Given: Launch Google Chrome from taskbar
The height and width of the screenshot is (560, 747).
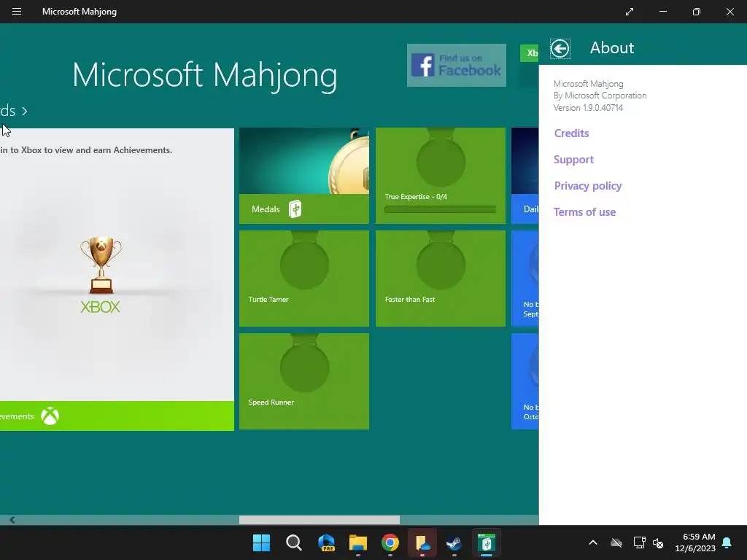Looking at the screenshot, I should [x=390, y=542].
